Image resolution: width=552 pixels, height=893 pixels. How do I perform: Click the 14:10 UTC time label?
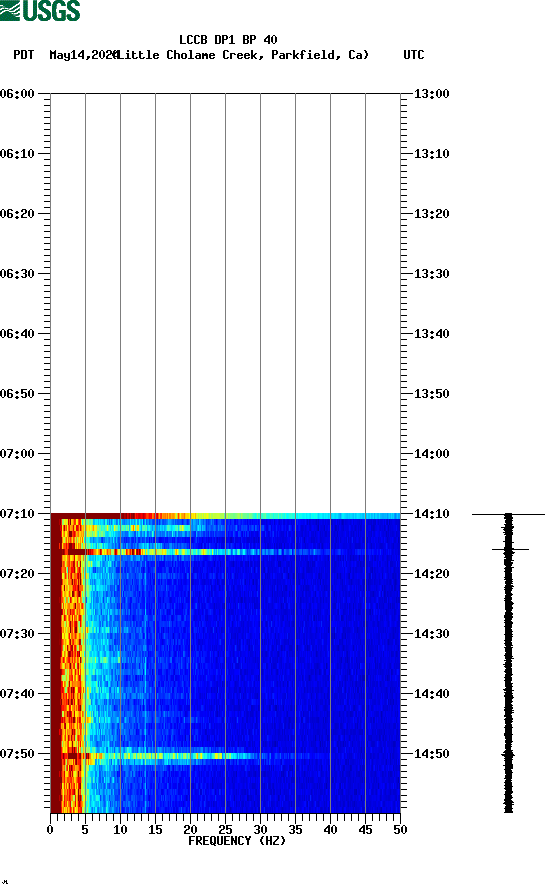[x=431, y=514]
